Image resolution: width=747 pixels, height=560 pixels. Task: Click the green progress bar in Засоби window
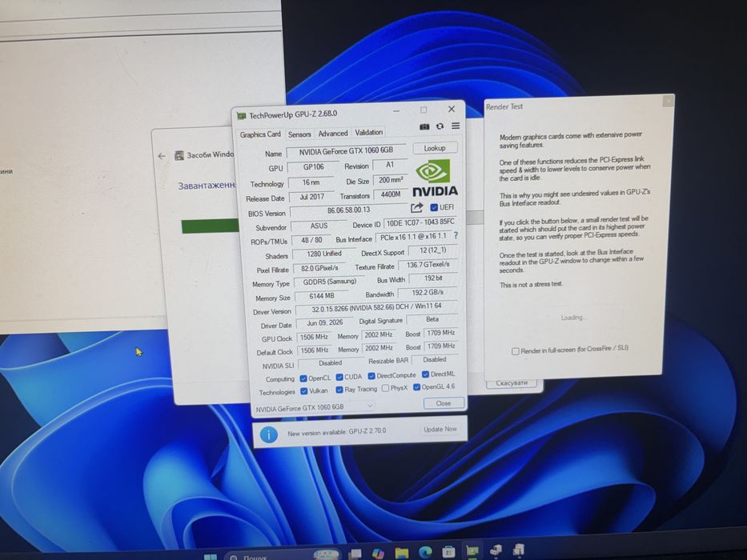[210, 226]
